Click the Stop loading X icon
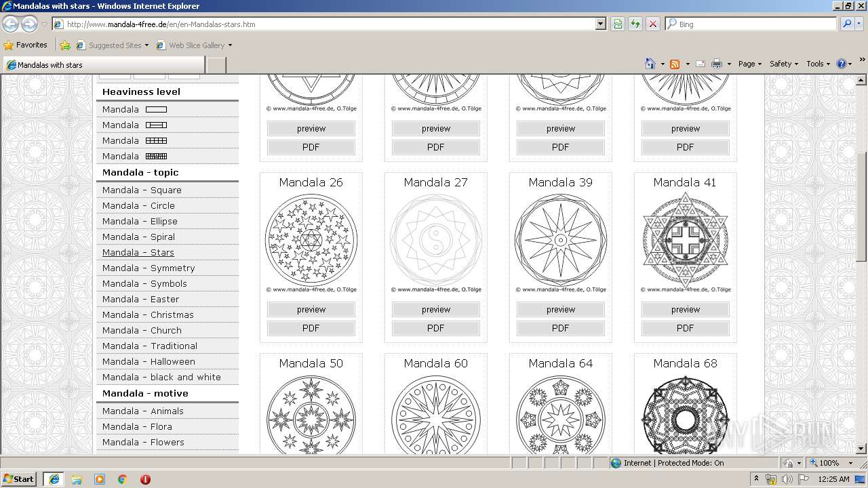Image resolution: width=868 pixels, height=488 pixels. (x=653, y=24)
